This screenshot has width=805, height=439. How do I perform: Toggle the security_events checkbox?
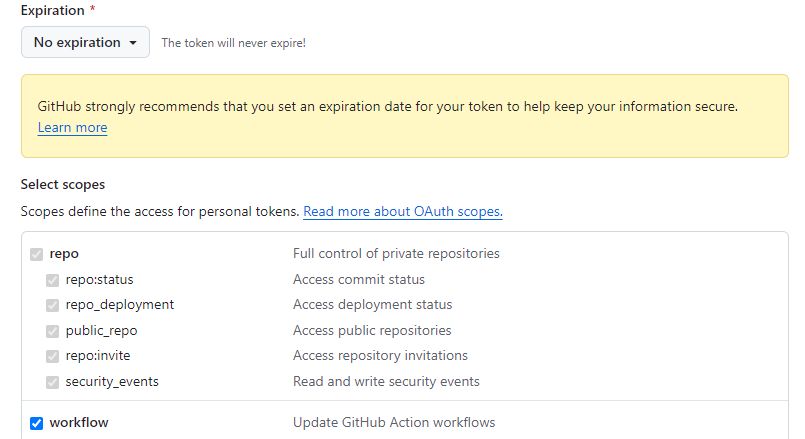(x=53, y=382)
